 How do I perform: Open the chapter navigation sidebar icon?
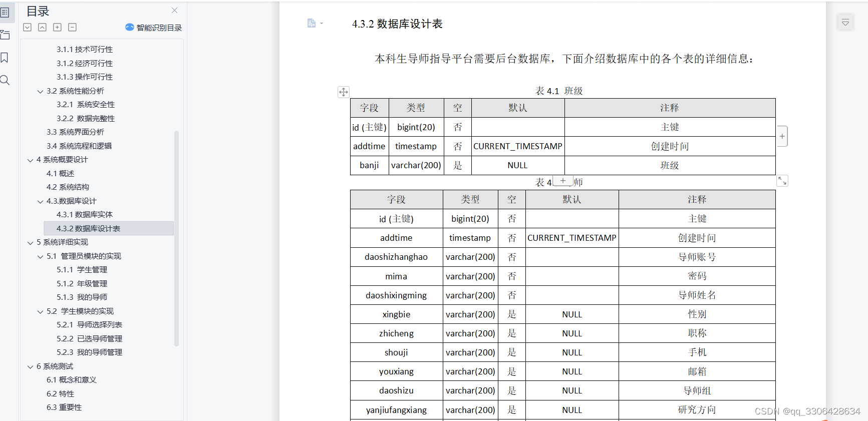click(x=5, y=35)
